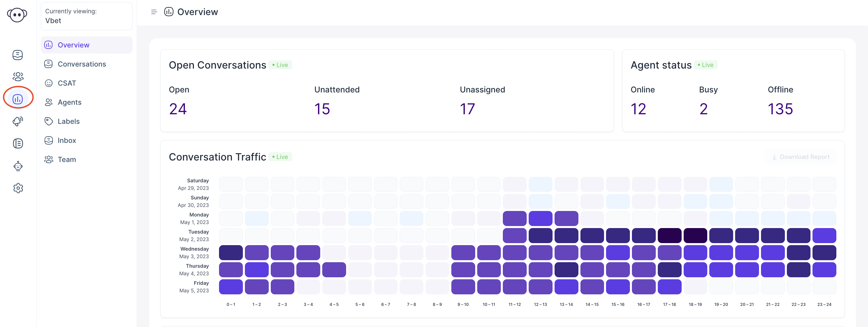Image resolution: width=868 pixels, height=327 pixels.
Task: Select Overview in the reports menu
Action: click(87, 45)
